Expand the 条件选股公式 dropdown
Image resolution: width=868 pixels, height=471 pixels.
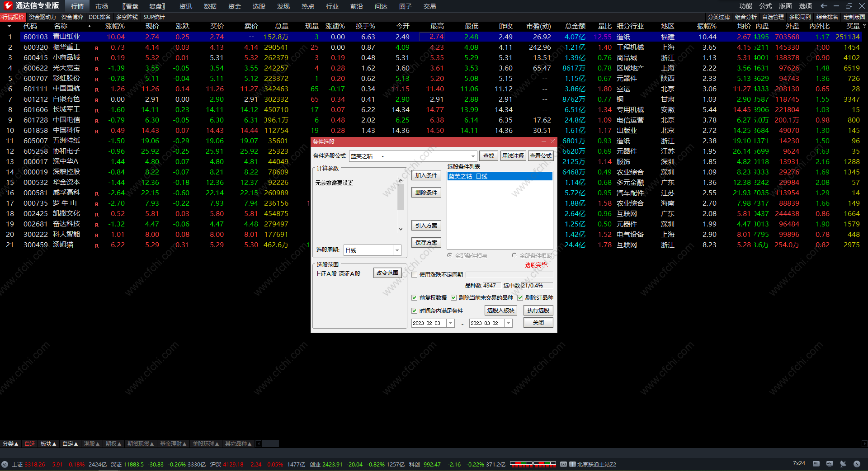click(473, 156)
